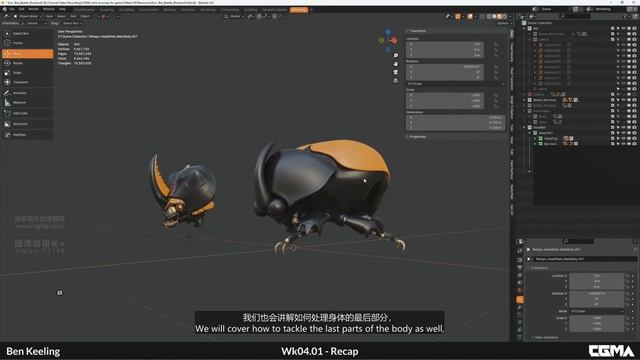Screen dimensions: 640x360
Task: Toggle camera view gizmo icon
Action: [395, 72]
